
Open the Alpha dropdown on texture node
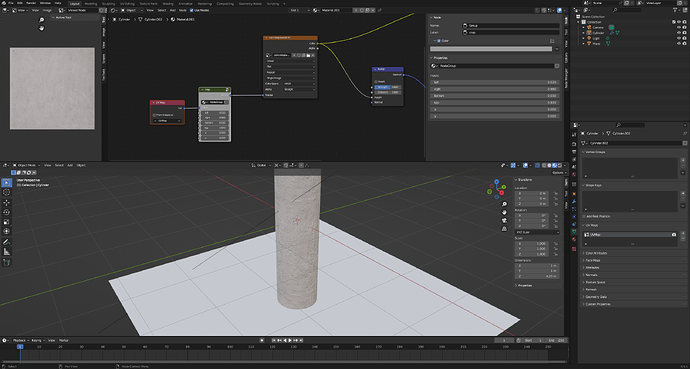coord(299,89)
